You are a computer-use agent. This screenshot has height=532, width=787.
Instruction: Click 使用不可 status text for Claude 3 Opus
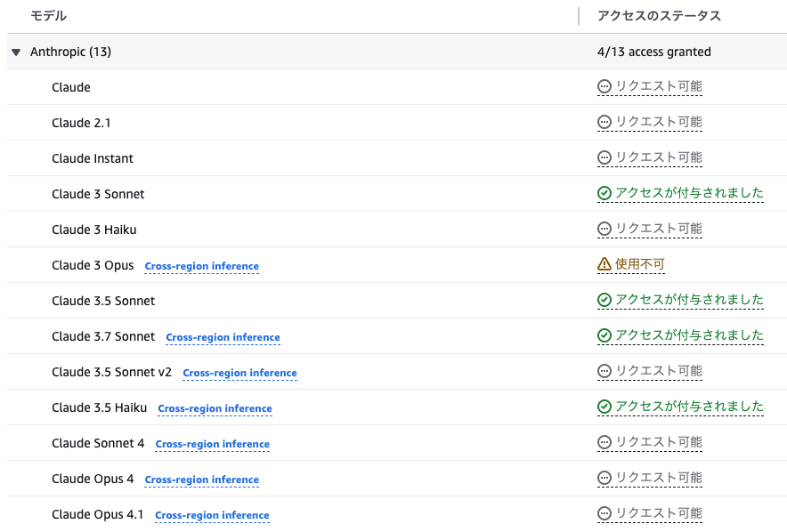640,264
